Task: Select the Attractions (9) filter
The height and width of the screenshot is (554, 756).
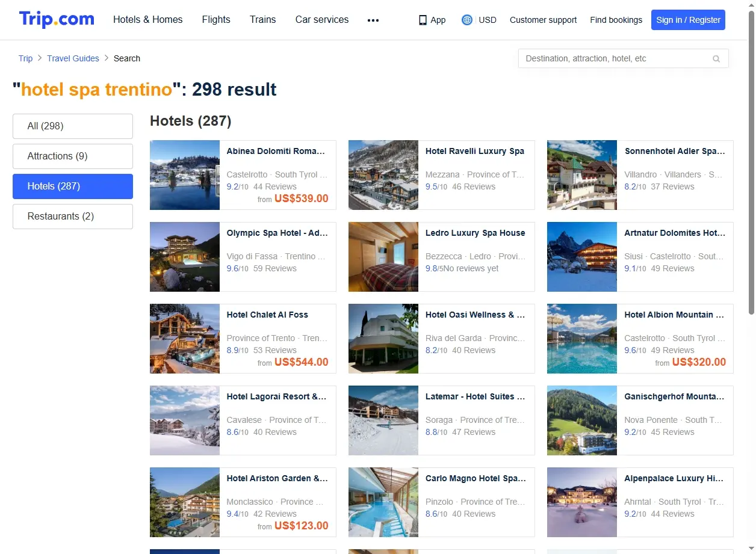Action: (73, 156)
